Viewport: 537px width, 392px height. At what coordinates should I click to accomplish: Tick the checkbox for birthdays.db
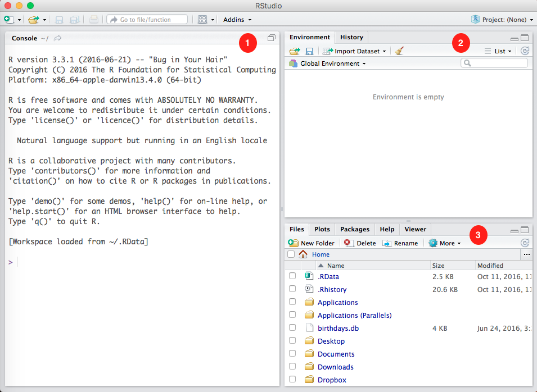[292, 328]
